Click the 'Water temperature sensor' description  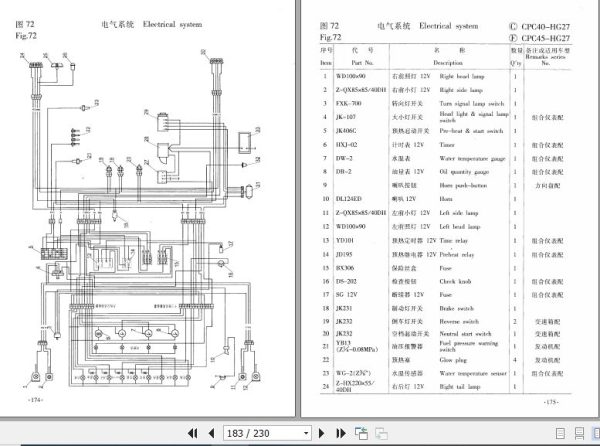(x=473, y=373)
